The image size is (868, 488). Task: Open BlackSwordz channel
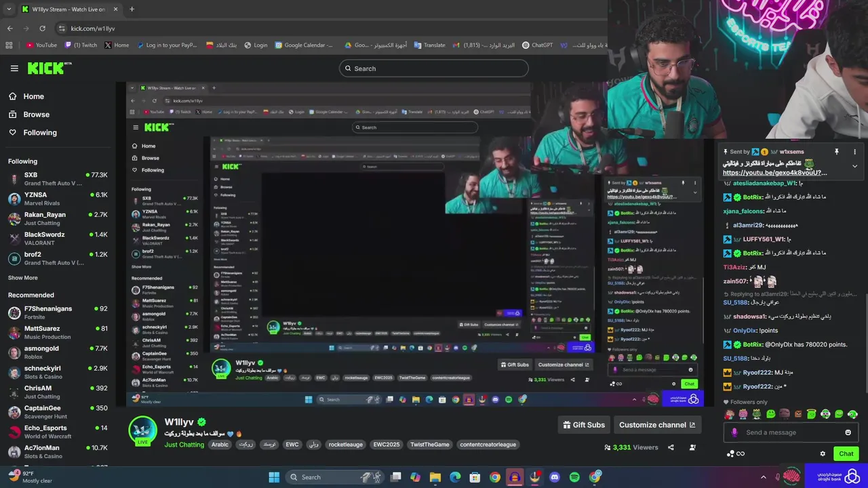tap(58, 239)
